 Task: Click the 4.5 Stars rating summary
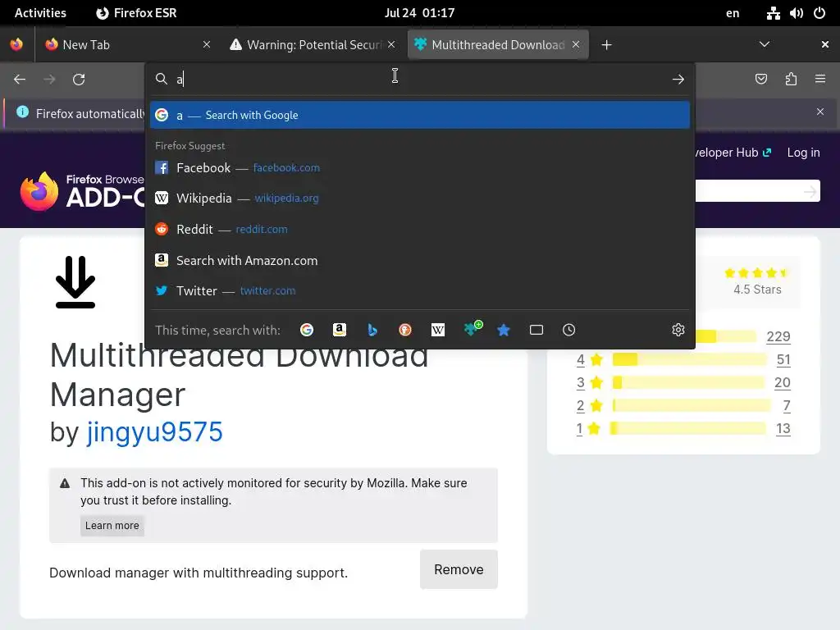757,282
